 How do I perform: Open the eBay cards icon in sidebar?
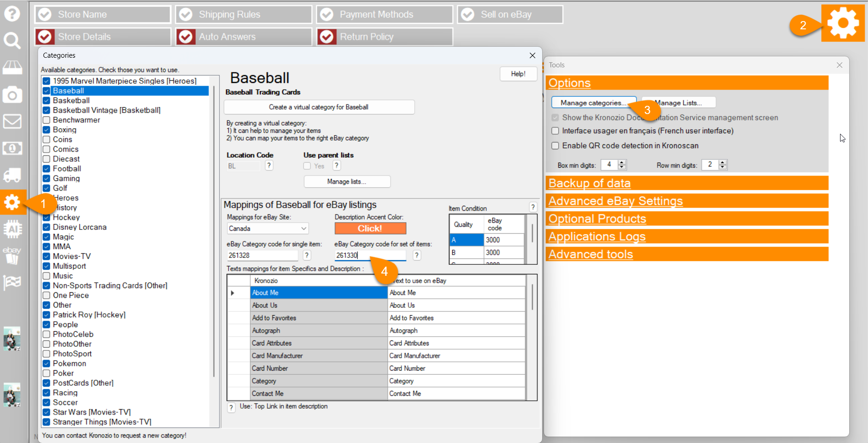12,256
